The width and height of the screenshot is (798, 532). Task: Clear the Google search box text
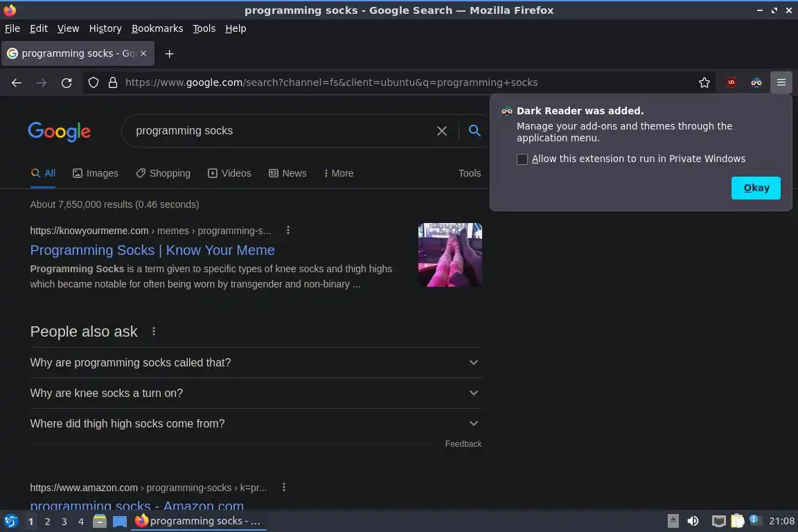(442, 131)
